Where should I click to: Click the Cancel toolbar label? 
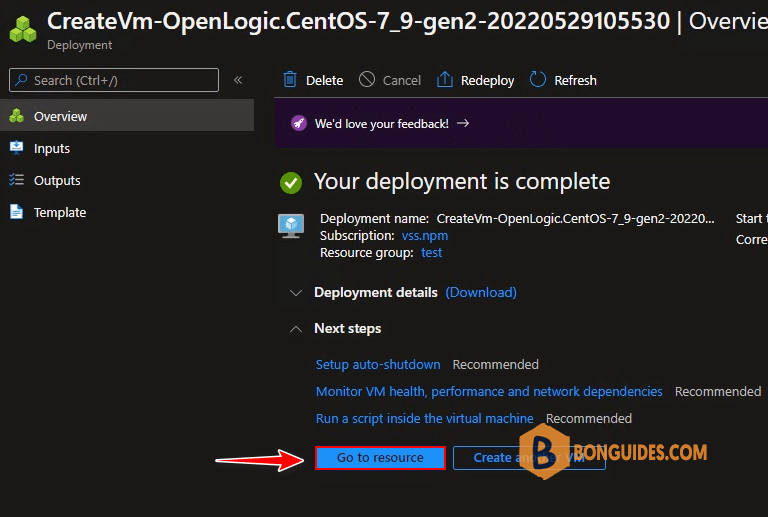(402, 80)
